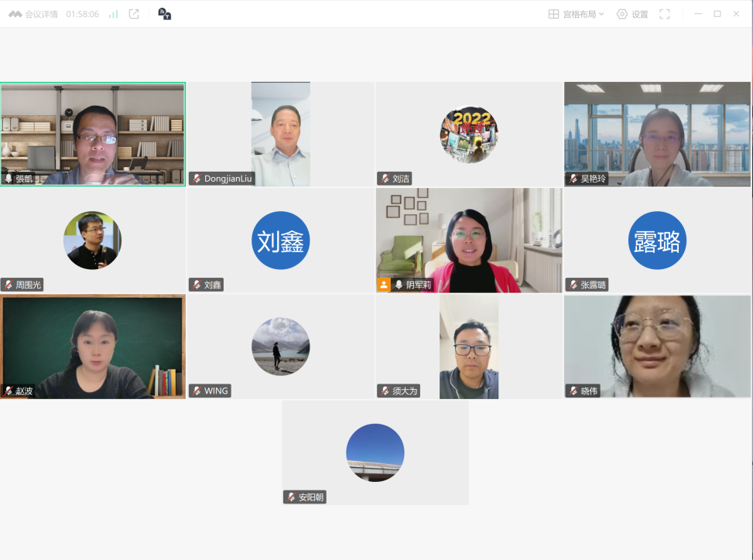Image resolution: width=753 pixels, height=560 pixels.
Task: Enter full screen mode
Action: (x=664, y=14)
